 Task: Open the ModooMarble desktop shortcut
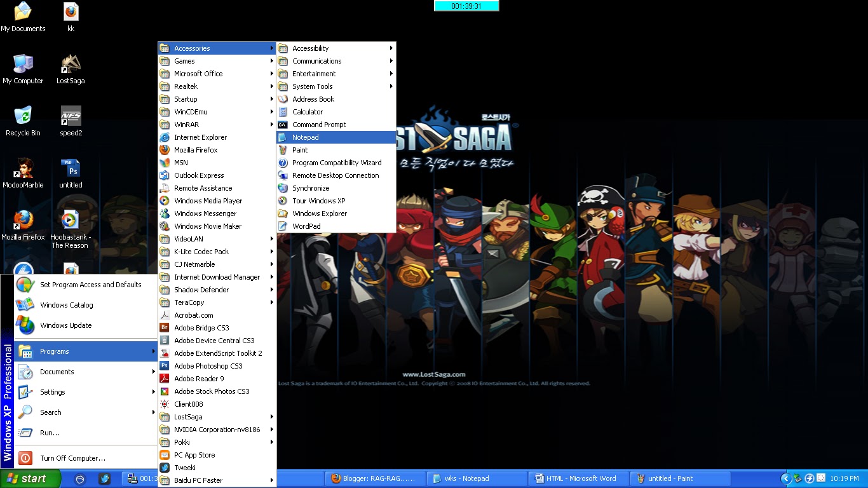[23, 173]
